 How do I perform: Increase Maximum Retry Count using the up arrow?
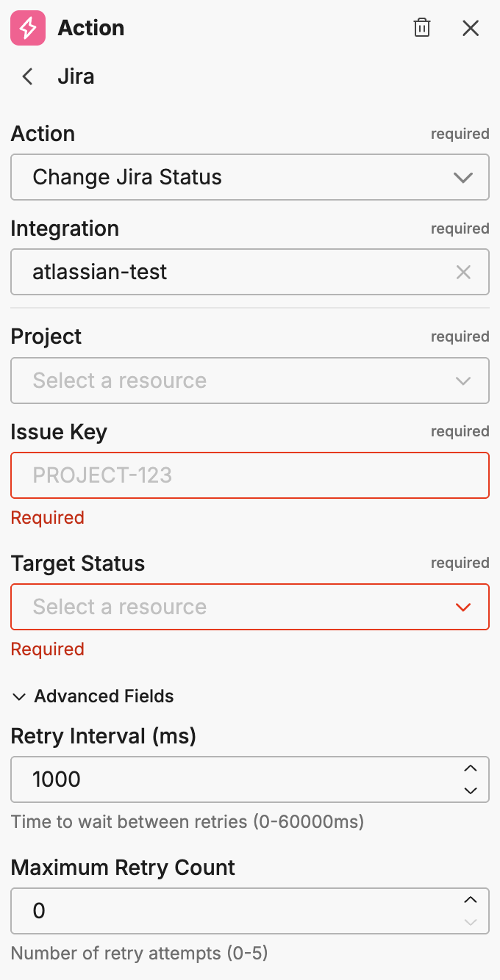(471, 900)
